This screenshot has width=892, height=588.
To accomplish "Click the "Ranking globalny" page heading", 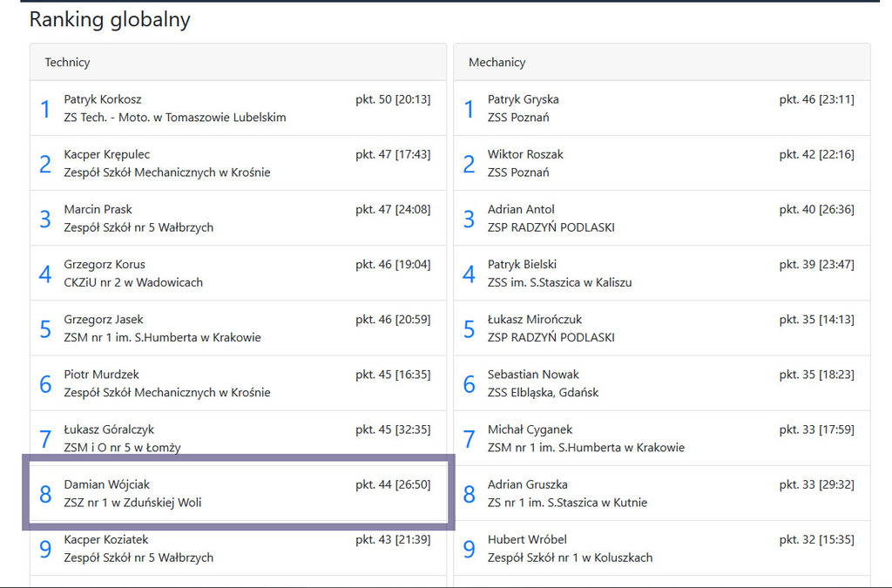I will 110,19.
